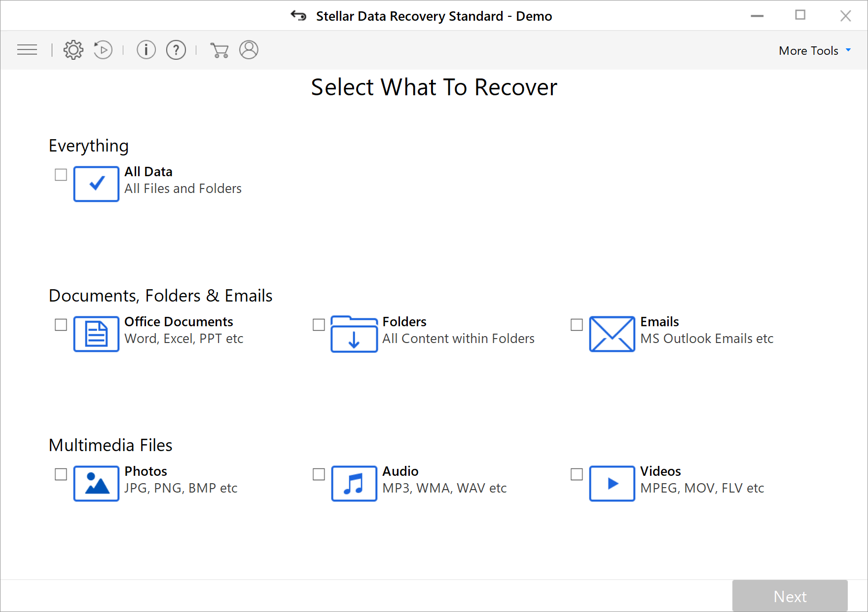Click the 'Audio' label text
The width and height of the screenshot is (868, 612).
pyautogui.click(x=400, y=471)
